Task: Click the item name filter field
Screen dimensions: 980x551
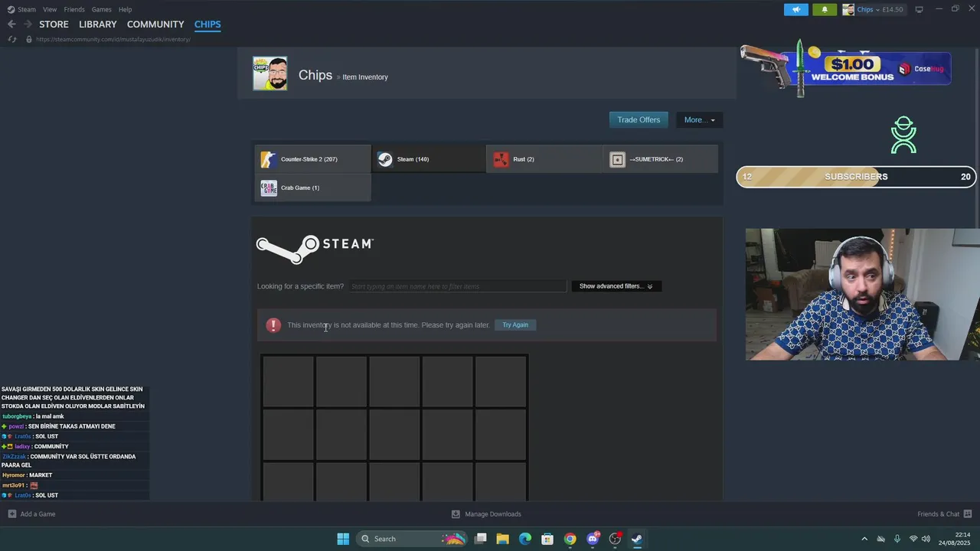Action: pos(458,286)
